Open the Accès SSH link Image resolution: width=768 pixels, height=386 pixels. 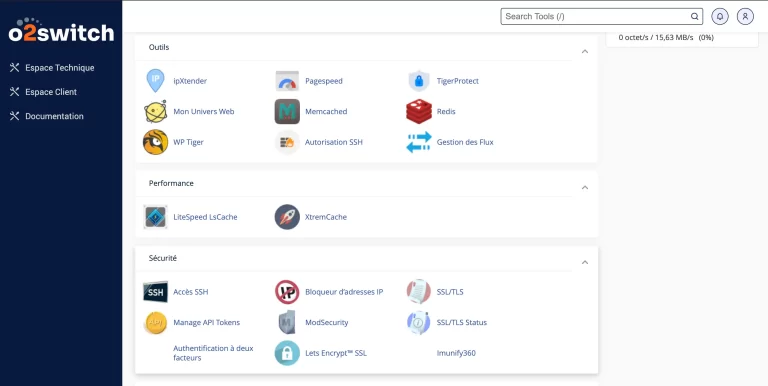point(191,292)
